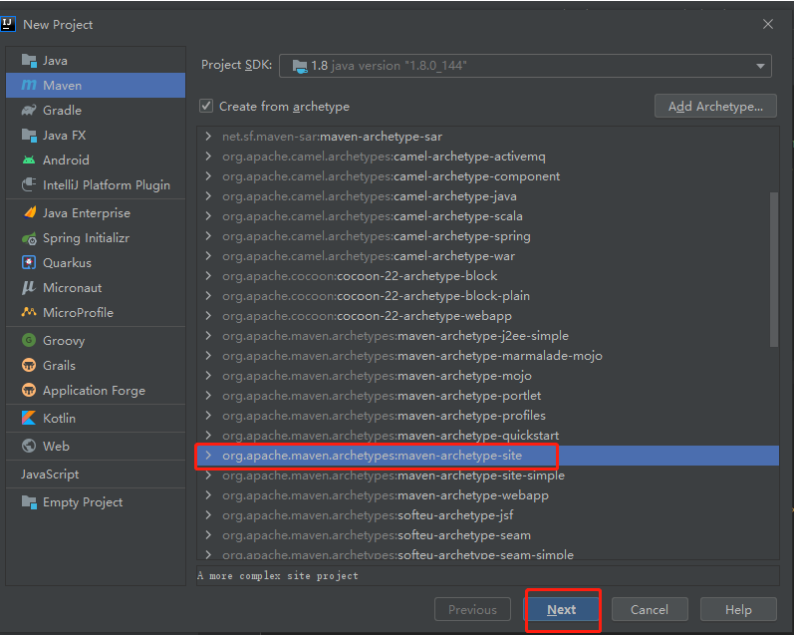Select Java Enterprise in sidebar

click(x=95, y=213)
